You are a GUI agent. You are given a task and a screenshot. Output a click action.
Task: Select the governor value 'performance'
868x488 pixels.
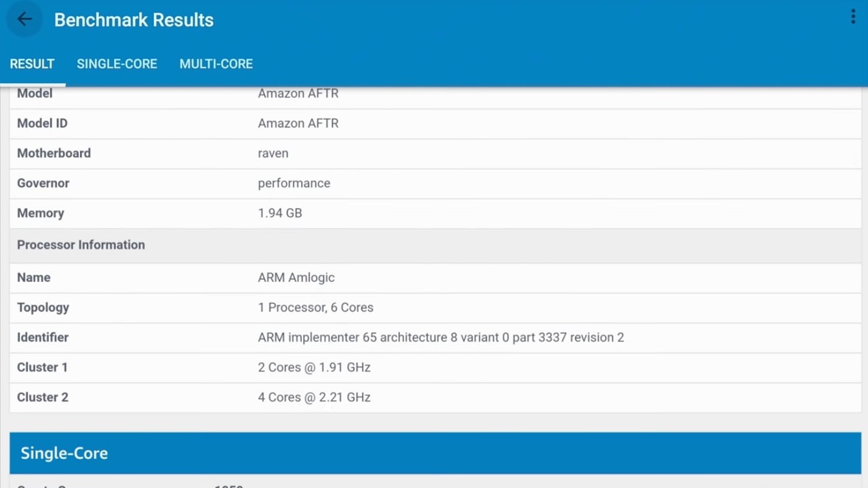click(x=294, y=183)
